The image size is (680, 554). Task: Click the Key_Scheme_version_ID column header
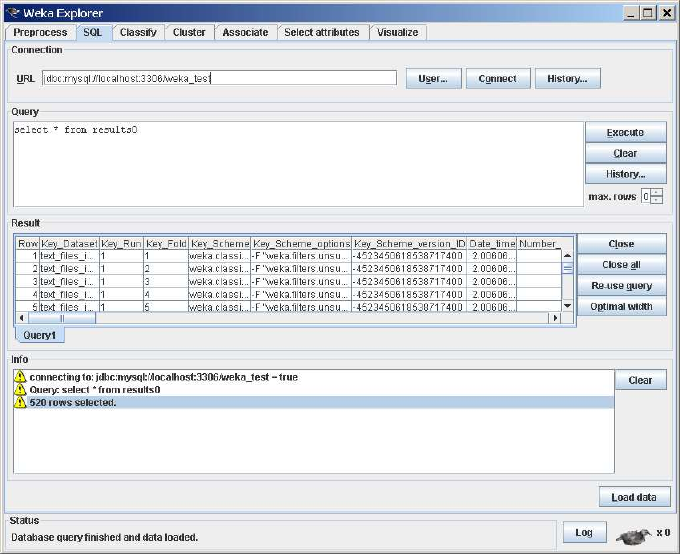click(409, 244)
